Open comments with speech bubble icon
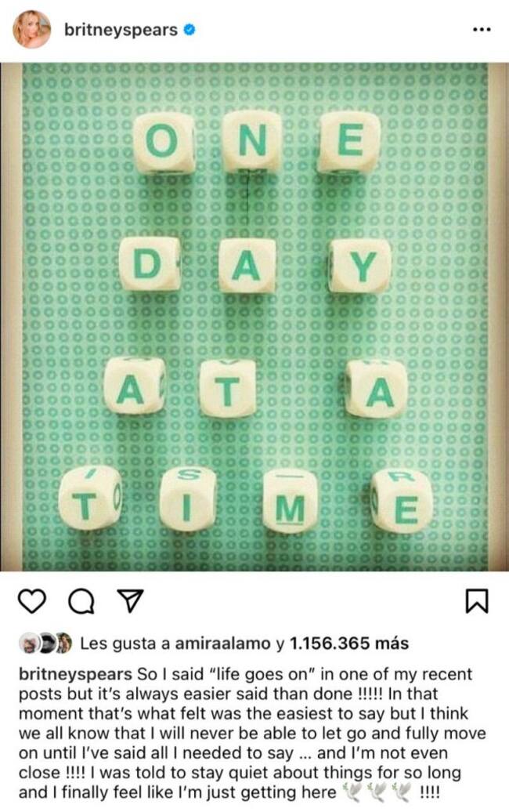509x812 pixels. pyautogui.click(x=81, y=601)
